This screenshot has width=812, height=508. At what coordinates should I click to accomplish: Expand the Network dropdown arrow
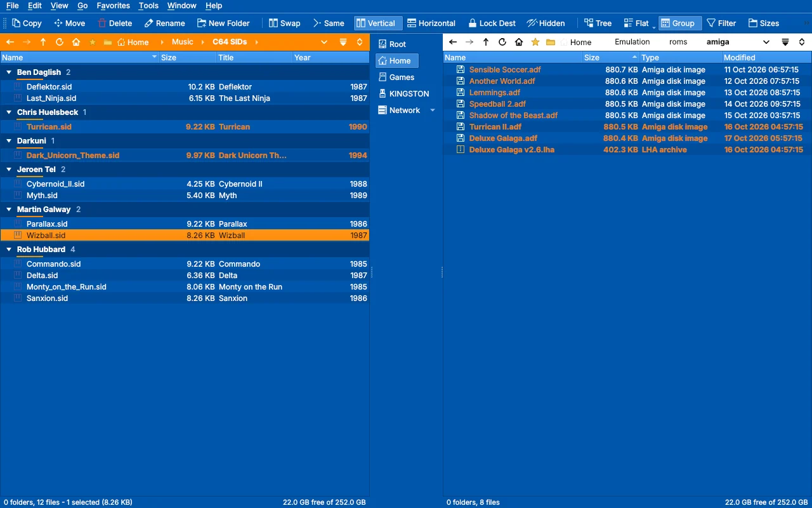pyautogui.click(x=433, y=110)
